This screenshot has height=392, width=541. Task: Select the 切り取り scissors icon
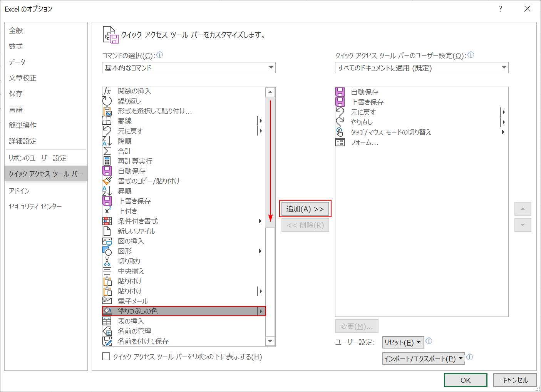click(x=107, y=261)
